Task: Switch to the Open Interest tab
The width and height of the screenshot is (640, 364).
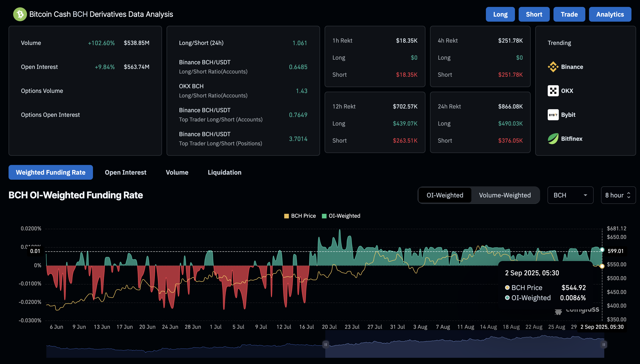Action: click(x=126, y=172)
